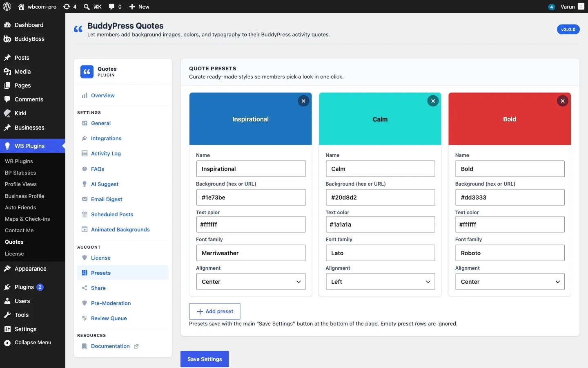Click the blue Inspirational preview swatch

(x=250, y=119)
